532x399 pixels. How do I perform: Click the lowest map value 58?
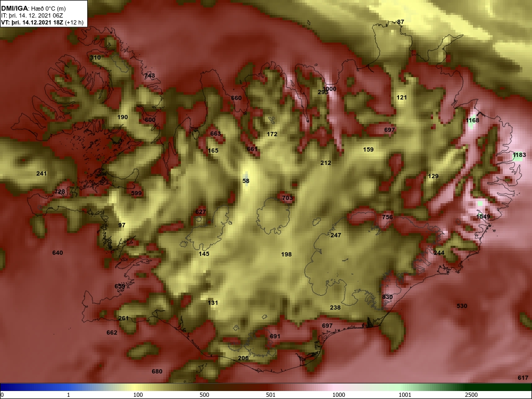pos(246,181)
